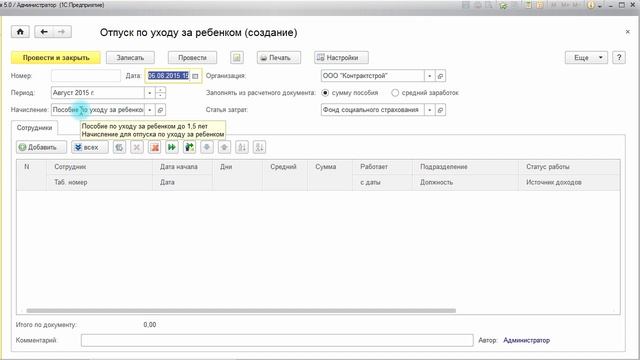Sort table rows ascending
640x360 pixels.
(242, 147)
